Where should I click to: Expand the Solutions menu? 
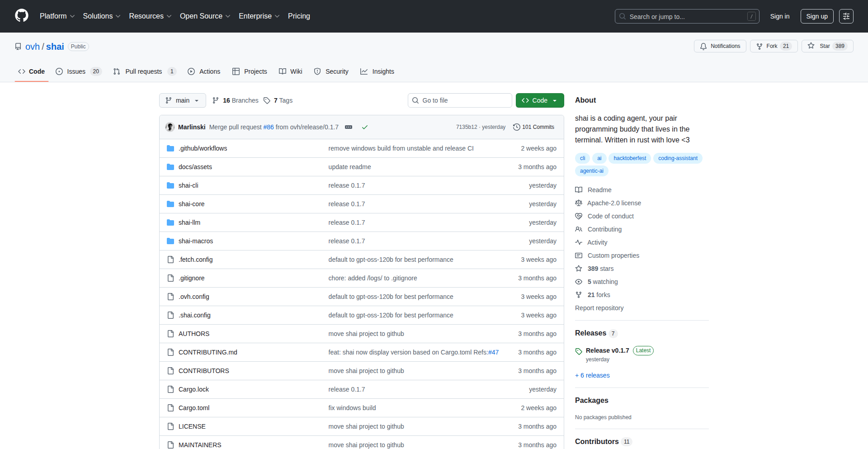pyautogui.click(x=102, y=16)
